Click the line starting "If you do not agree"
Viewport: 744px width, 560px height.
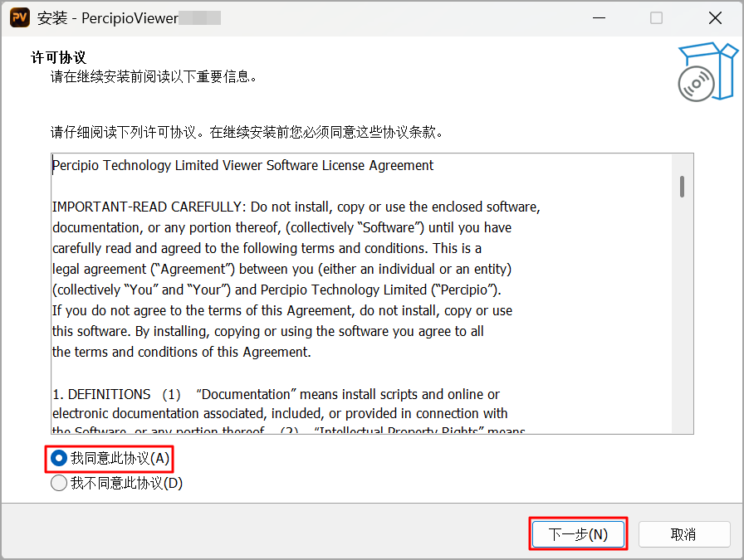coord(281,311)
